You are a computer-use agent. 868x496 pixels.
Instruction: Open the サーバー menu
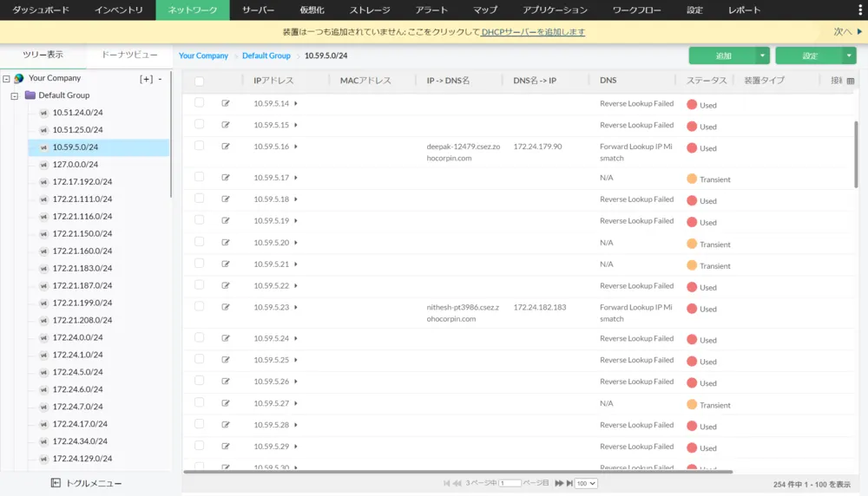[x=258, y=10]
